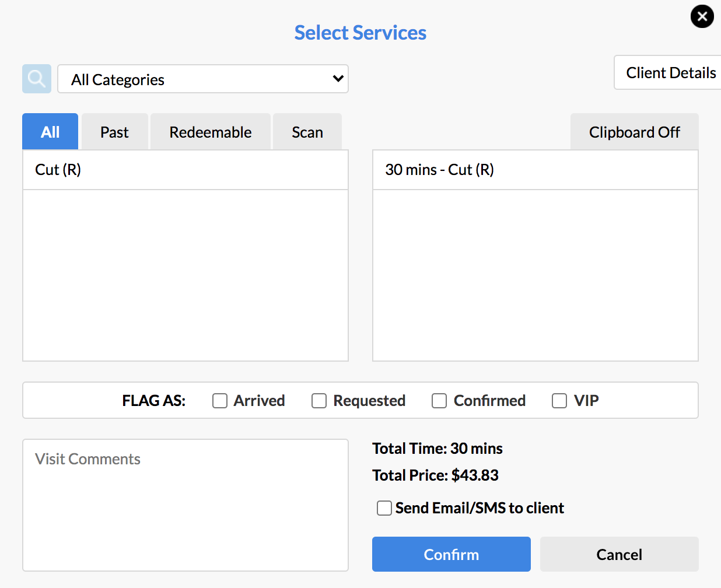721x588 pixels.
Task: Switch to the All tab
Action: point(50,132)
